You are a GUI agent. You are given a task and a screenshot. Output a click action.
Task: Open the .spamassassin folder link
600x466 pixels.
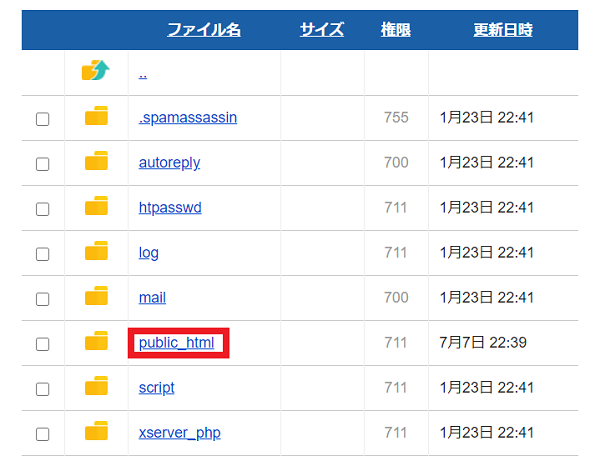[x=188, y=117]
